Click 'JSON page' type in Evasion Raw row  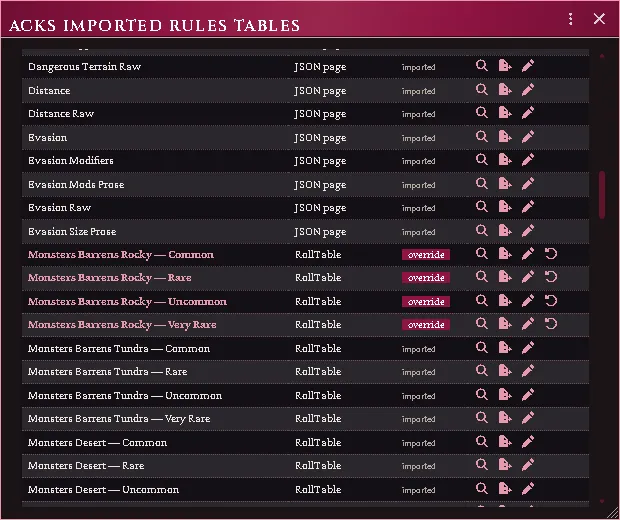coord(320,208)
